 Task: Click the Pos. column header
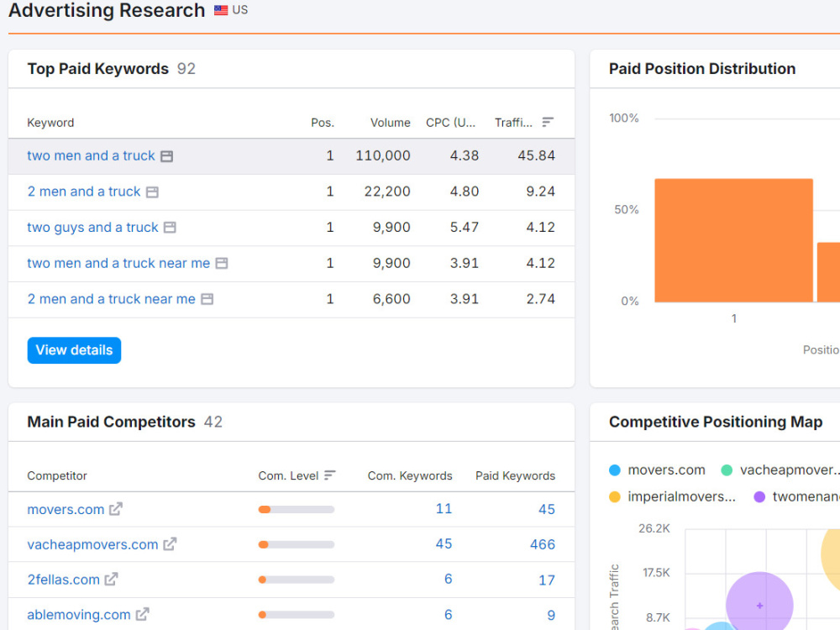(x=323, y=123)
